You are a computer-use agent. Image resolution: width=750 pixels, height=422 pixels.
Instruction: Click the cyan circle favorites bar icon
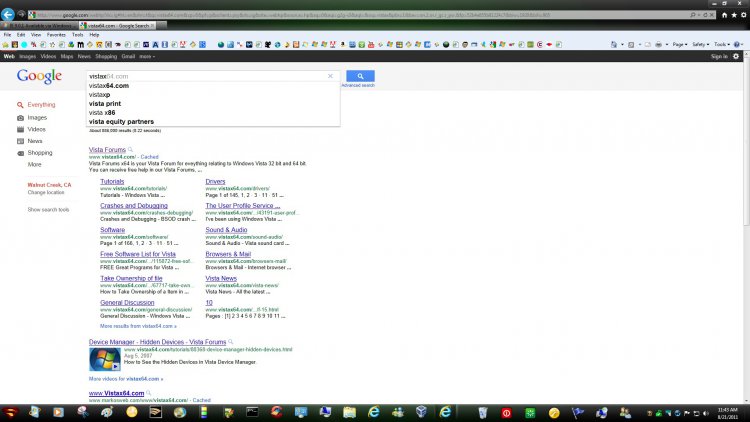pos(24,44)
